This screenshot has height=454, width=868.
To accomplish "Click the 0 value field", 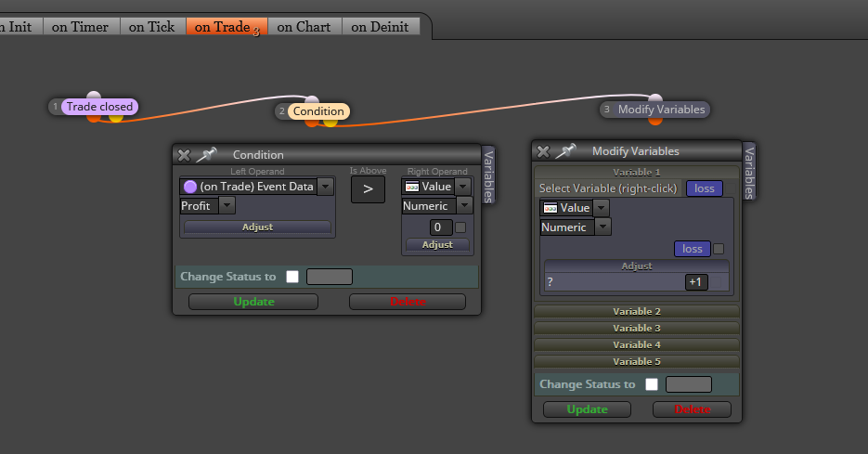I will pyautogui.click(x=441, y=227).
